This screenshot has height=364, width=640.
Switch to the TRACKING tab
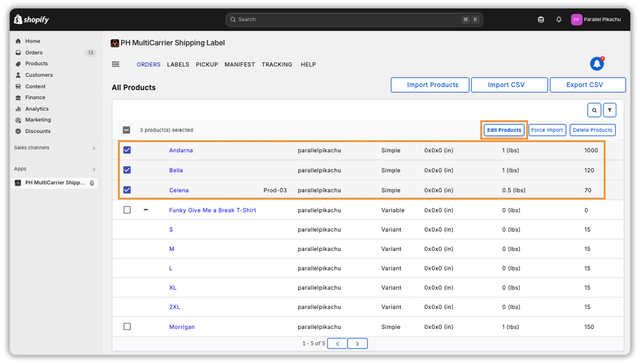[x=276, y=65]
